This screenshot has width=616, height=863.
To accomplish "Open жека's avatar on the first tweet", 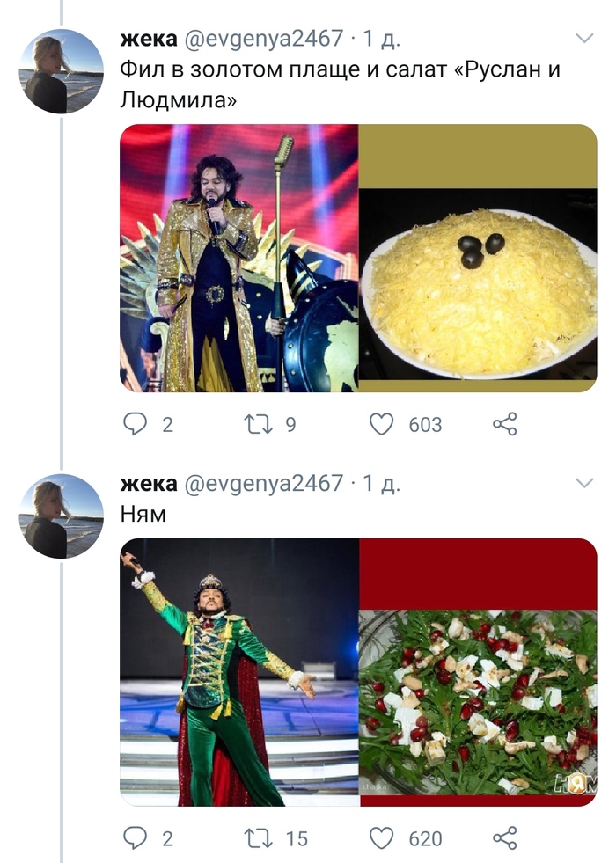I will 62,71.
